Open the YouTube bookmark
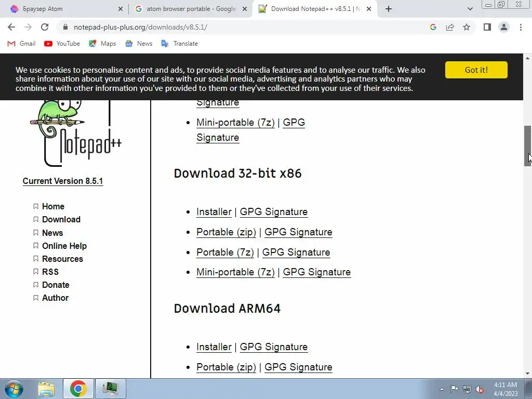The width and height of the screenshot is (532, 399). coord(62,44)
